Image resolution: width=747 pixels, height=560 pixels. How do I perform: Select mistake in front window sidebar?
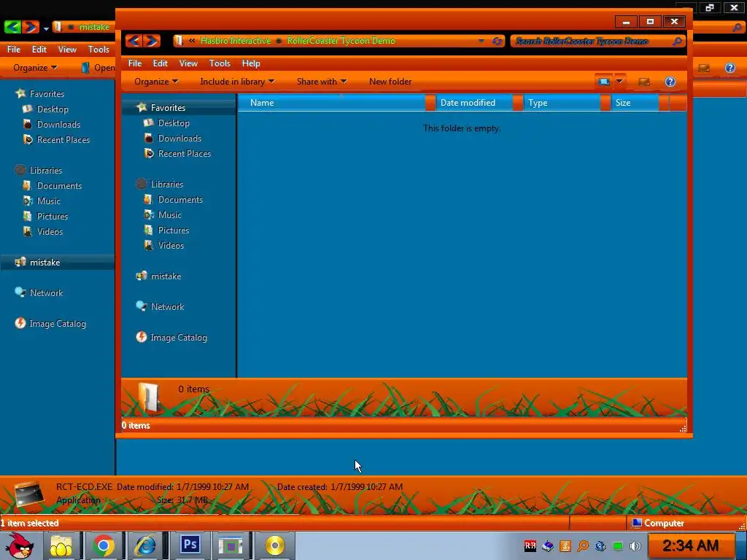click(x=166, y=276)
